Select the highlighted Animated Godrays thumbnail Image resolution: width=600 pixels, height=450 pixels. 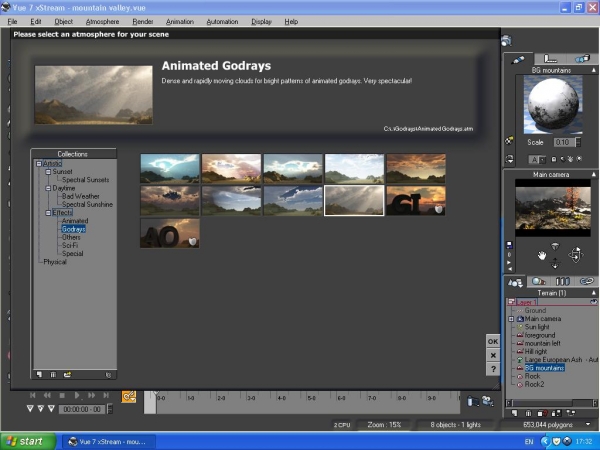(x=354, y=201)
